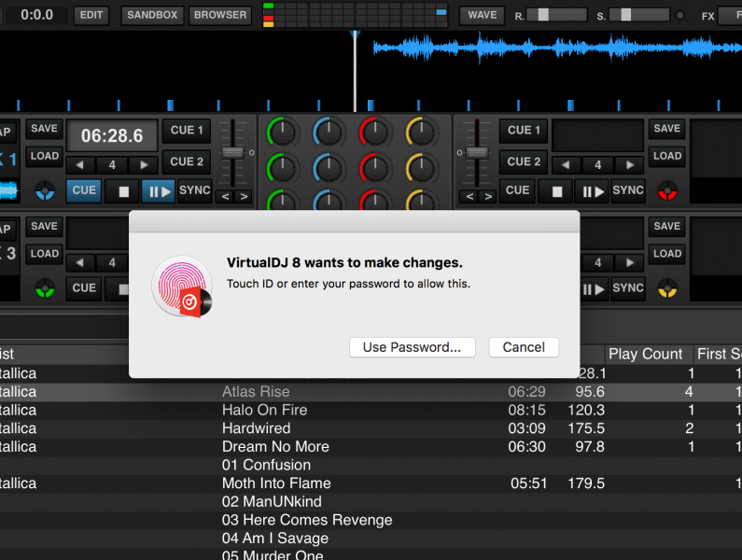
Task: Click the left deck's vertical pitch fader
Action: tap(233, 152)
